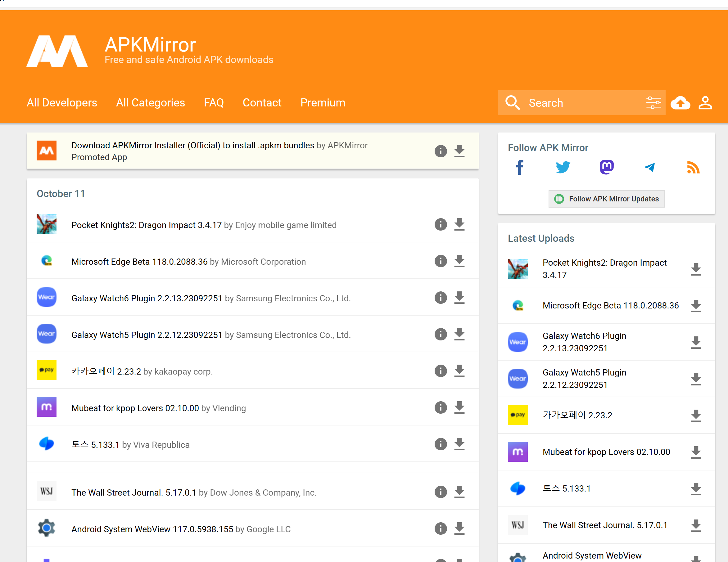Viewport: 728px width, 562px height.
Task: Click the Telegram paper plane icon
Action: click(649, 167)
